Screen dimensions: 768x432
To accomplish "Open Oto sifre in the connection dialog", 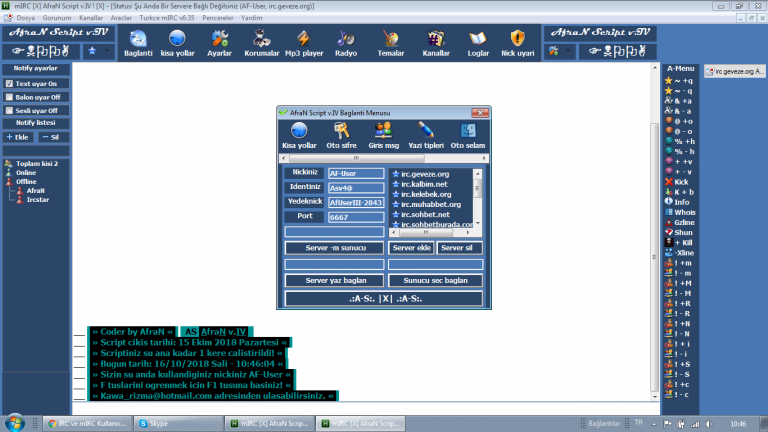I will (x=341, y=135).
